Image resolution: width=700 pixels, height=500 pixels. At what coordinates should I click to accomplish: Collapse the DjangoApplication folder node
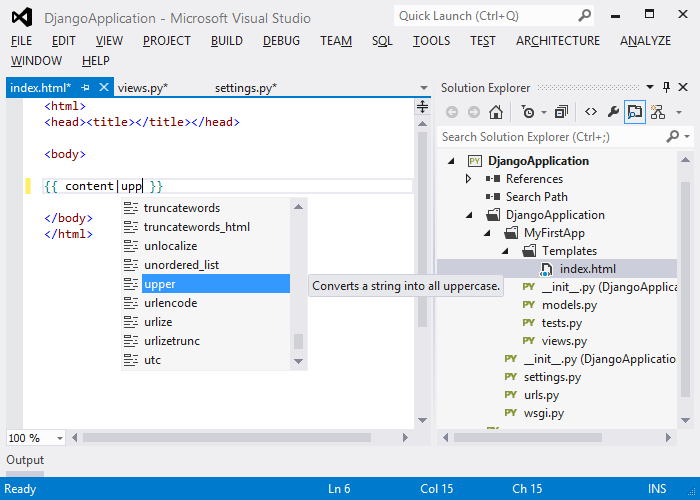[469, 215]
